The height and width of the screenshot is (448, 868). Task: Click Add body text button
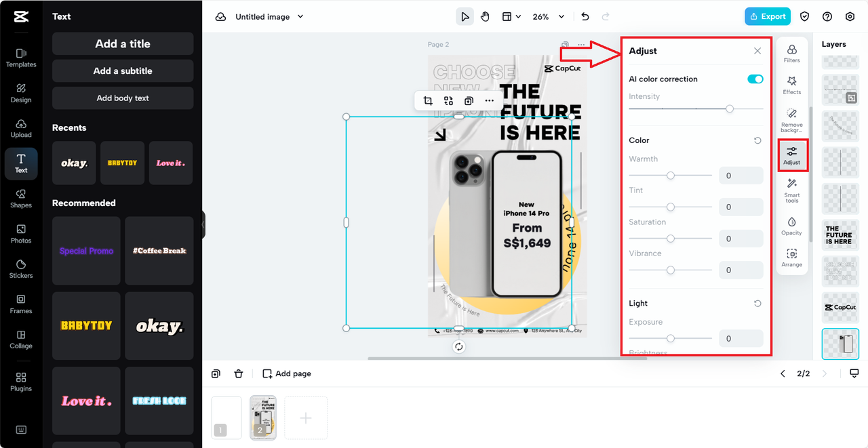[123, 98]
